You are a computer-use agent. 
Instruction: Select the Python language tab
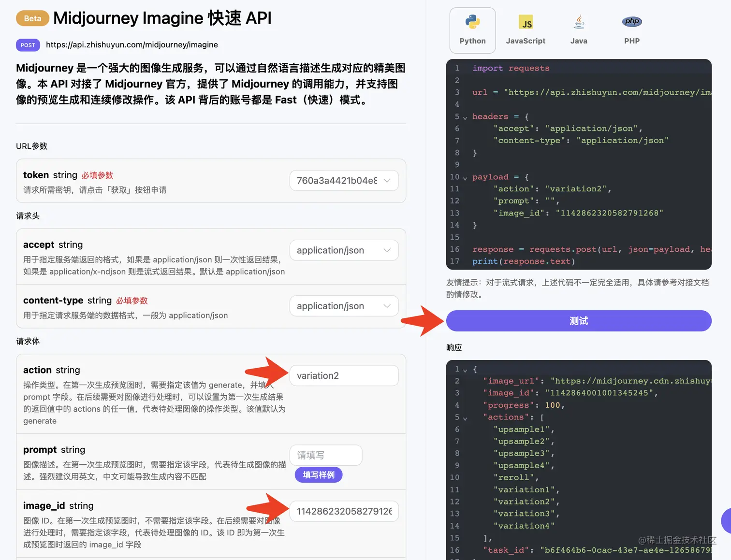pyautogui.click(x=472, y=30)
